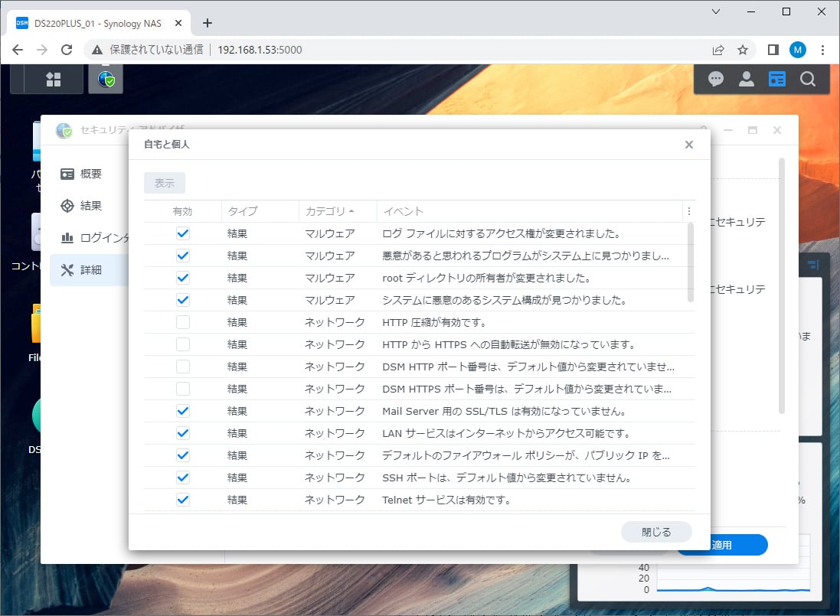Open the DSM search icon
This screenshot has width=840, height=616.
[x=808, y=80]
